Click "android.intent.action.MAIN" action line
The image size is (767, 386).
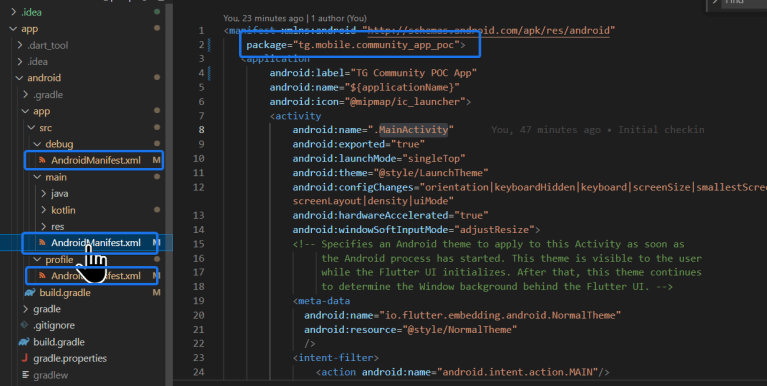pos(463,372)
